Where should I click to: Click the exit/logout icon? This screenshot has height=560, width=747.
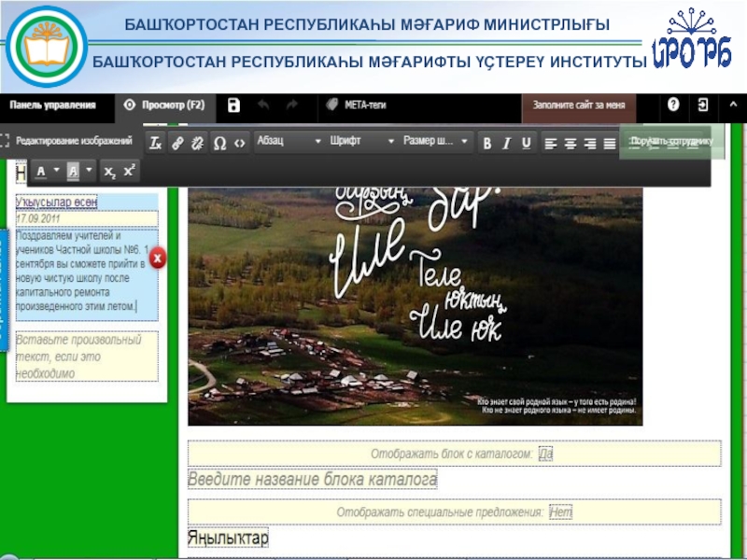(703, 105)
